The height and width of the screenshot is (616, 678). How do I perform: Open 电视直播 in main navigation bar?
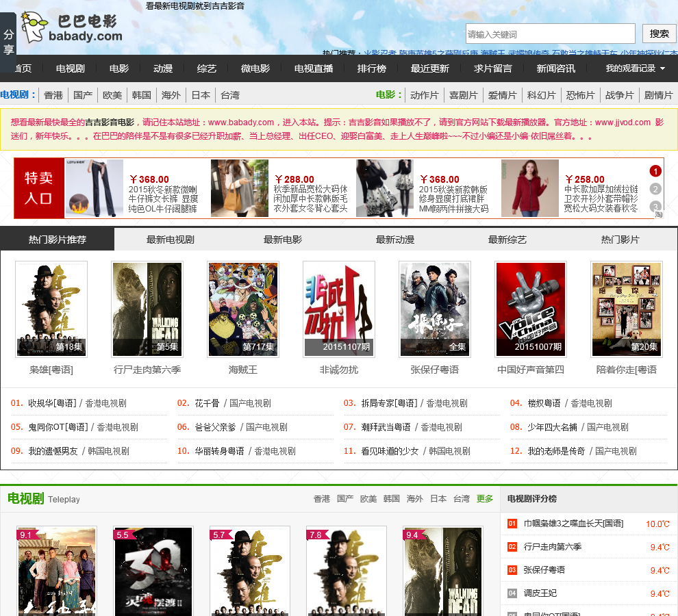coord(314,68)
